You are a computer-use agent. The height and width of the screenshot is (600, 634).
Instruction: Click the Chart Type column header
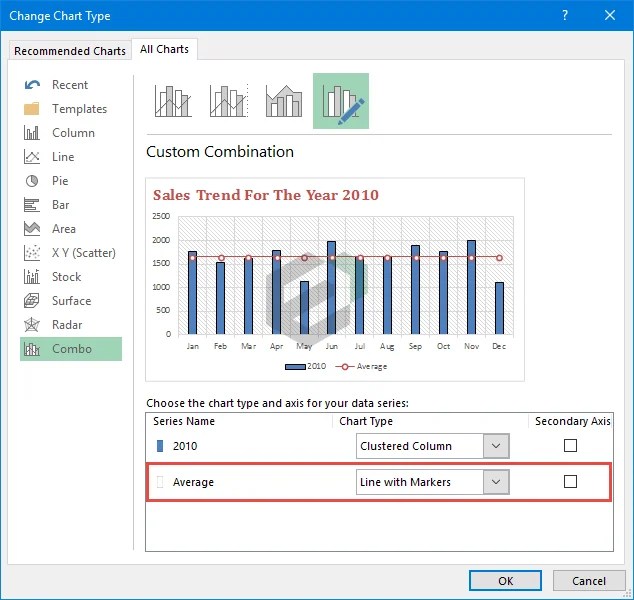pos(366,421)
